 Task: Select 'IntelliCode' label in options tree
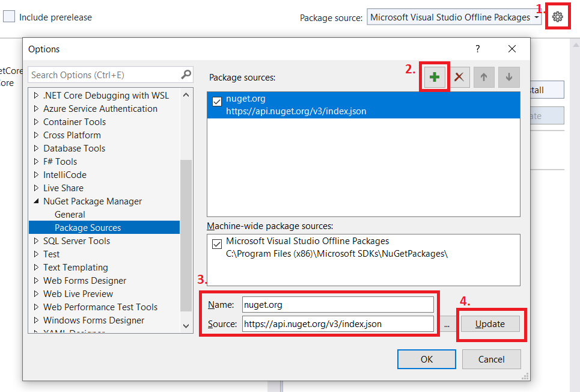click(x=65, y=175)
